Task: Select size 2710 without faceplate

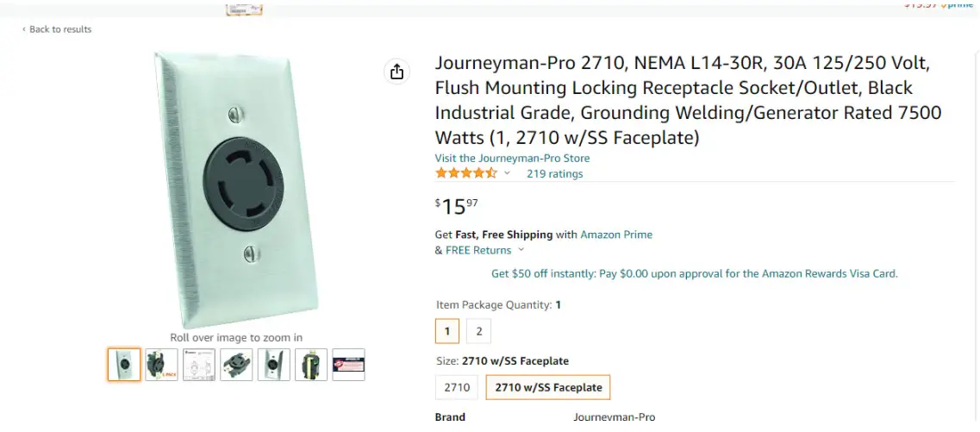Action: (x=457, y=387)
